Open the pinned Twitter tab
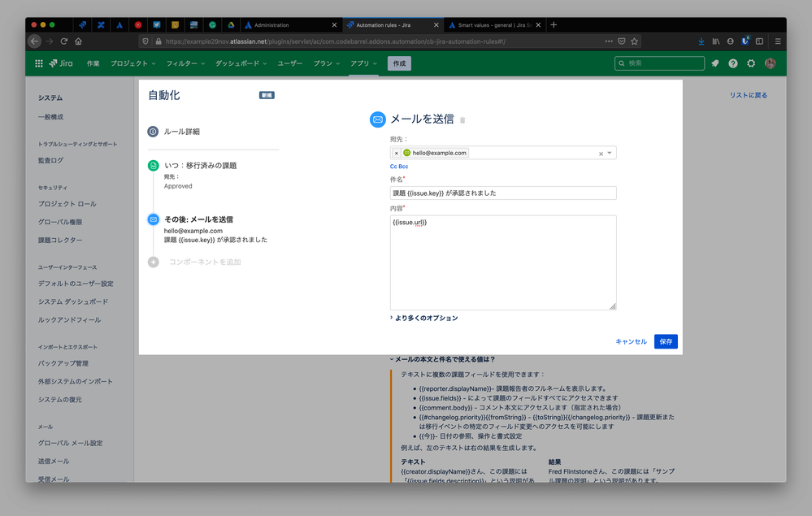 pos(156,24)
